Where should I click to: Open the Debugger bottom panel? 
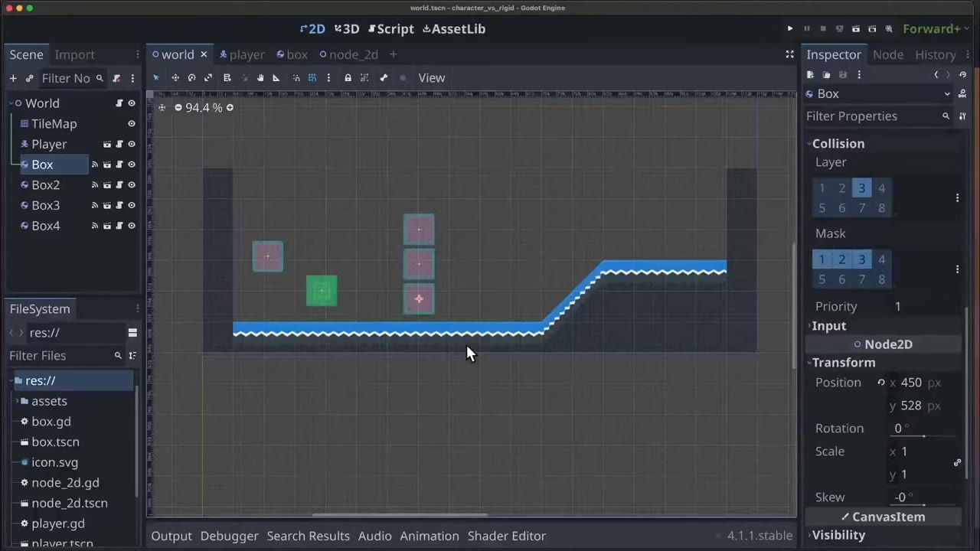tap(229, 536)
